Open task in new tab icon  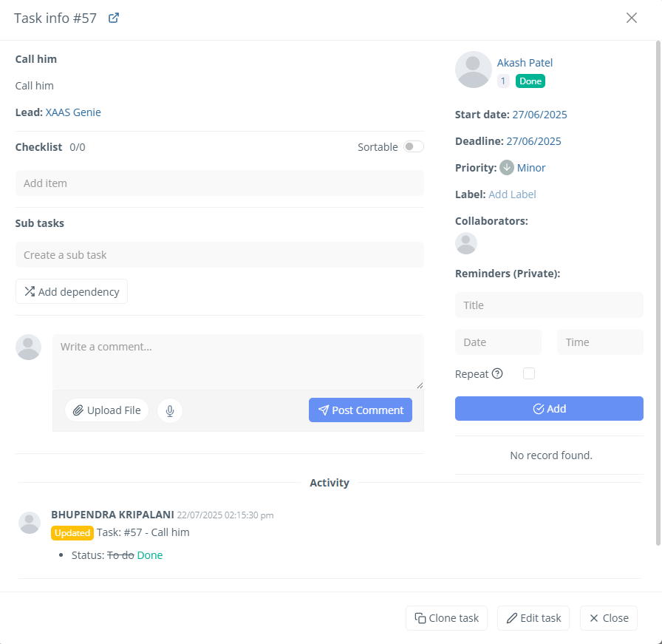114,18
